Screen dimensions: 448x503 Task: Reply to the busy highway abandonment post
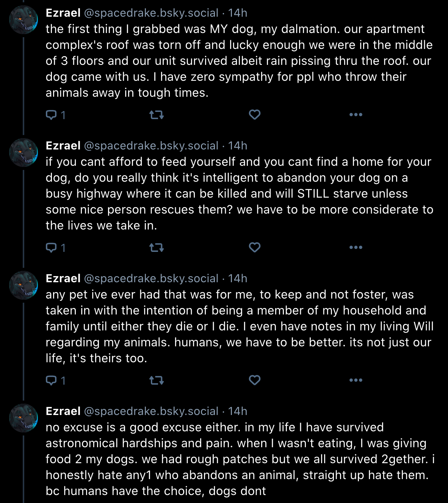click(x=55, y=248)
